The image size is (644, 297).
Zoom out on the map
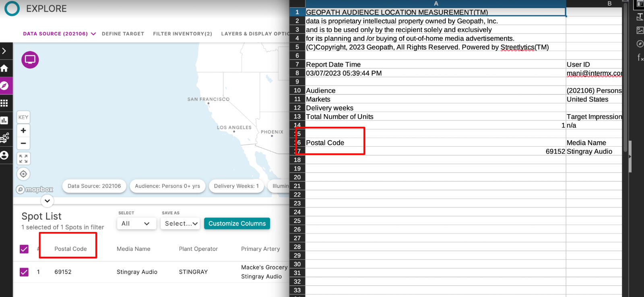pyautogui.click(x=23, y=143)
